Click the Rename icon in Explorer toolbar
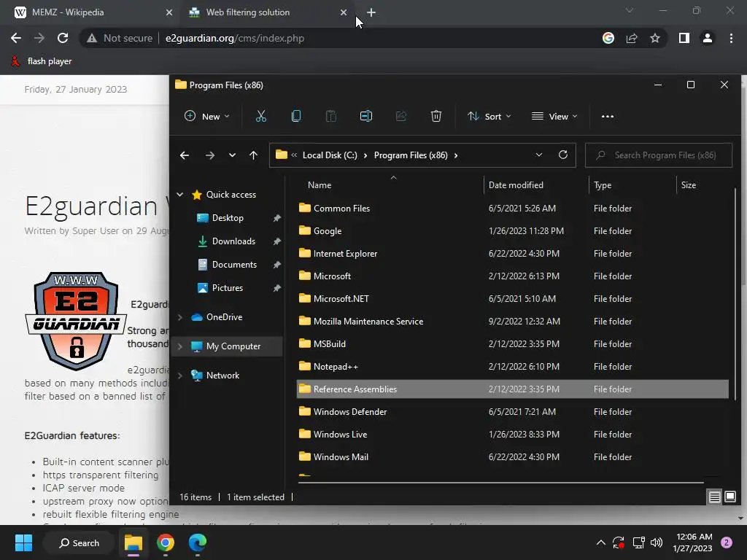The image size is (747, 560). tap(366, 116)
